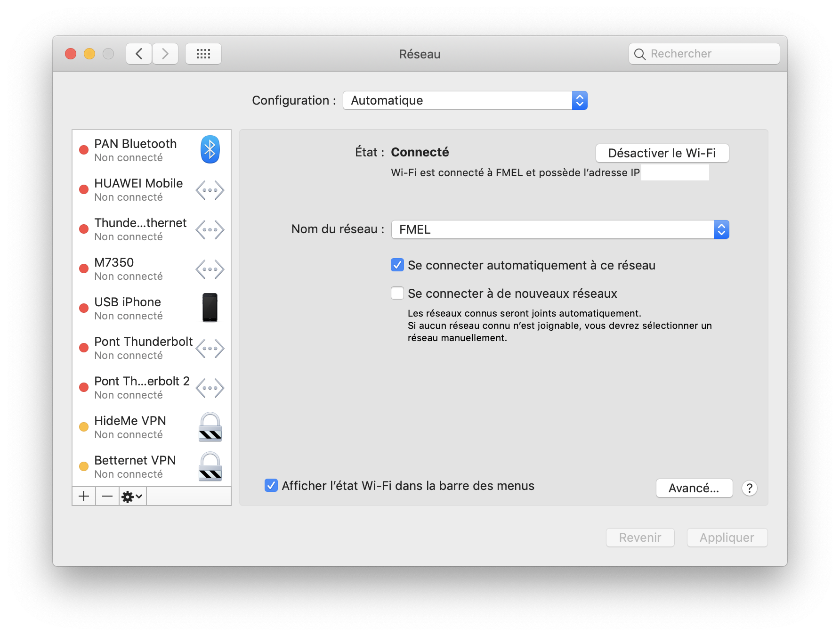Click the Bluetooth icon for PAN Bluetooth
Screen dimensions: 840x636
[210, 150]
